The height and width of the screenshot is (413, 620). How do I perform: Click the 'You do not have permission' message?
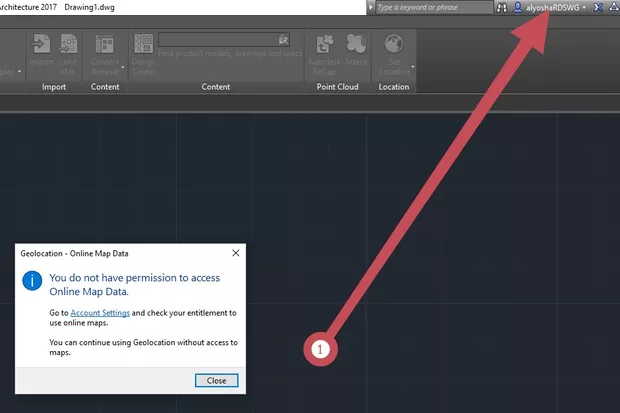(x=134, y=284)
